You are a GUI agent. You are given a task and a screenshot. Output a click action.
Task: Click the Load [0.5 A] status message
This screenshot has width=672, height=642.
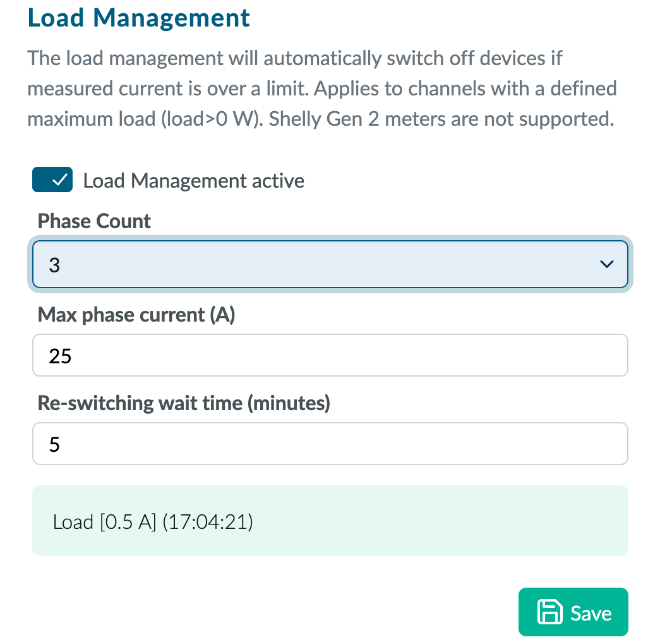click(x=104, y=523)
